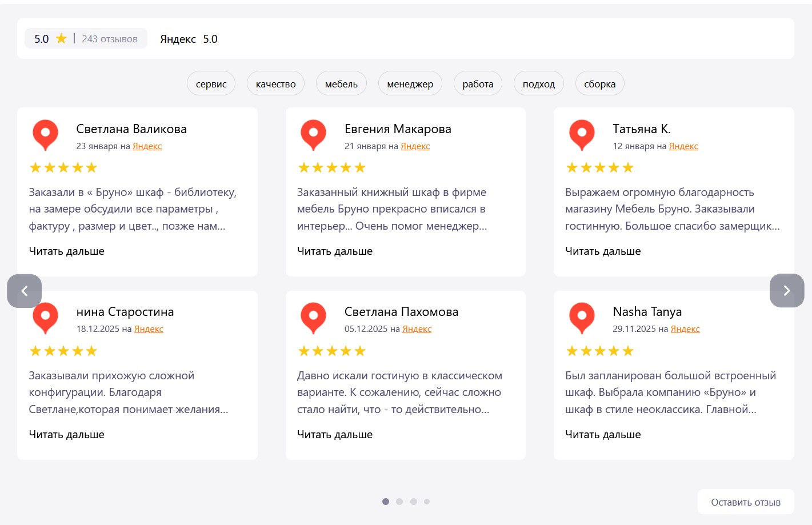Select the second carousel pagination dot
Image resolution: width=812 pixels, height=525 pixels.
click(x=399, y=502)
